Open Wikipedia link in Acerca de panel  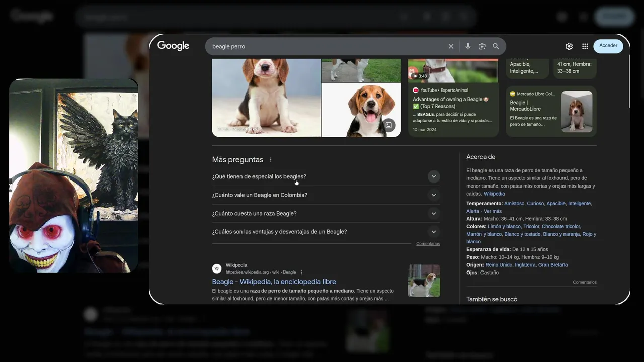coord(494,194)
